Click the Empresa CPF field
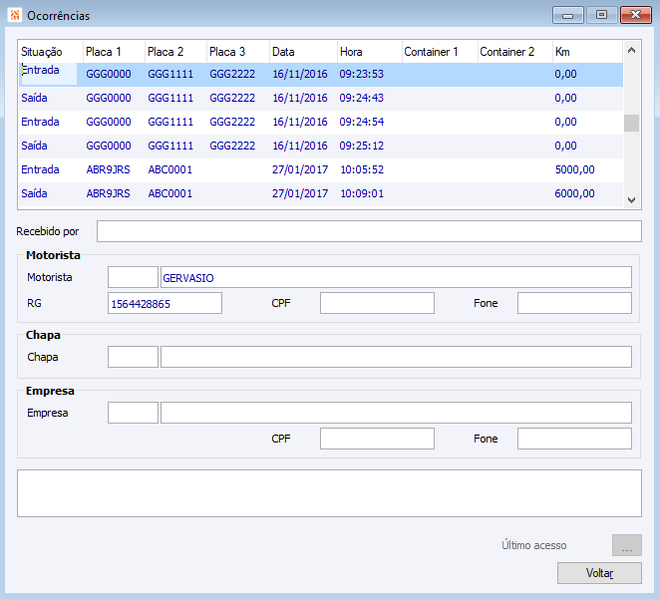Screen dimensions: 660x599 pyautogui.click(x=377, y=439)
